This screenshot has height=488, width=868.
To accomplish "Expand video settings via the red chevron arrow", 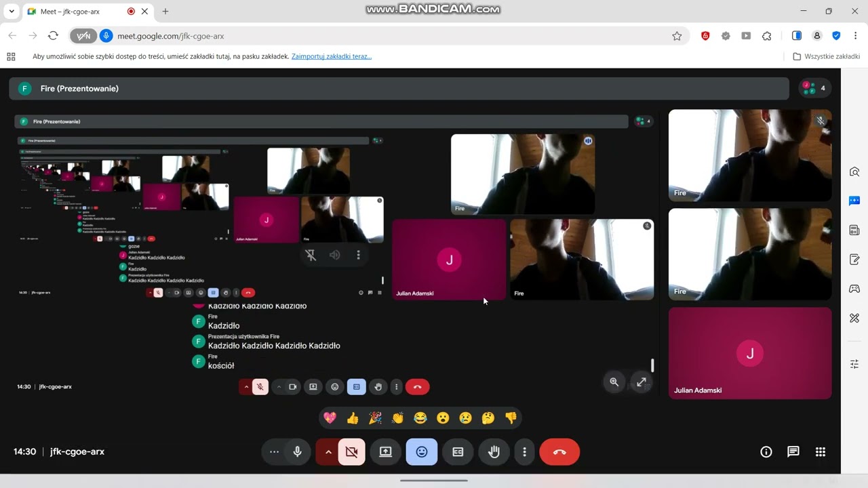I will (328, 452).
